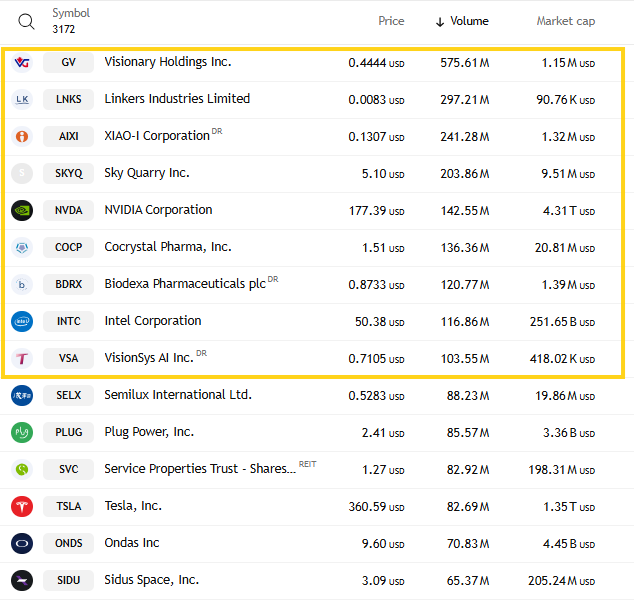Image resolution: width=634 pixels, height=606 pixels.
Task: Sort the table by the Price column
Action: [x=391, y=21]
